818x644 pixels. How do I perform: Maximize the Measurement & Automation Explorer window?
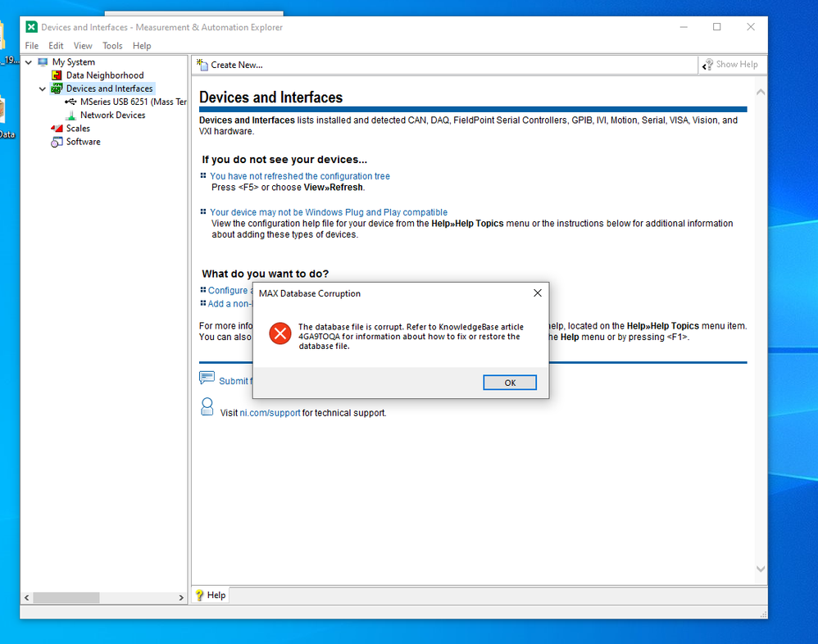[x=717, y=27]
